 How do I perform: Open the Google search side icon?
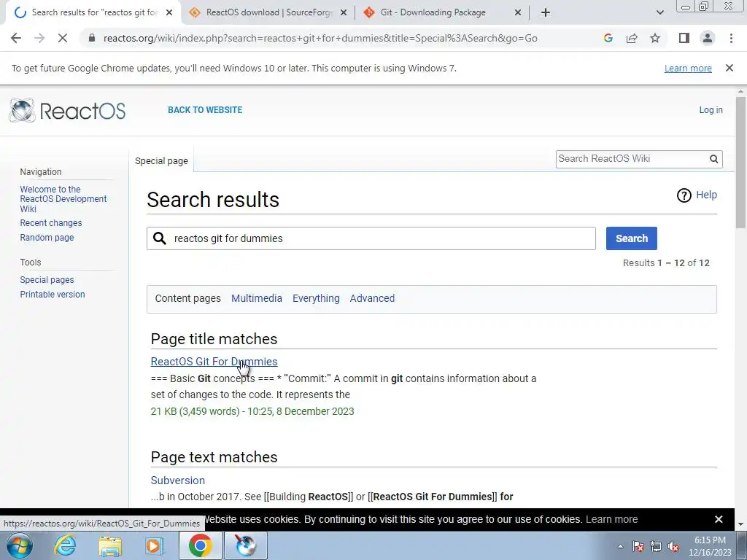608,38
